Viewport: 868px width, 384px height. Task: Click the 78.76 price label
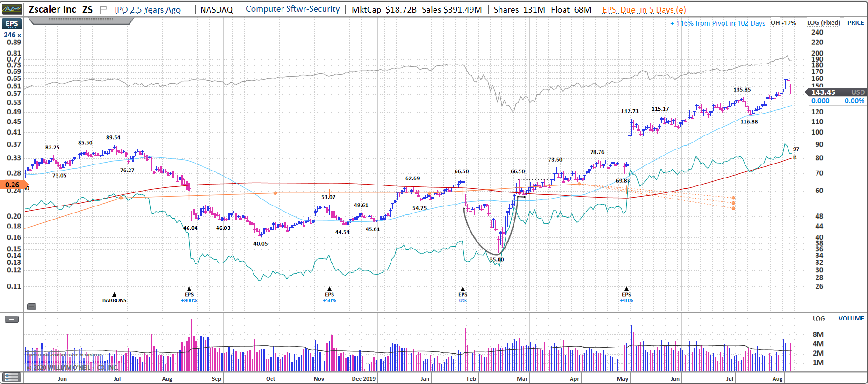(x=597, y=152)
